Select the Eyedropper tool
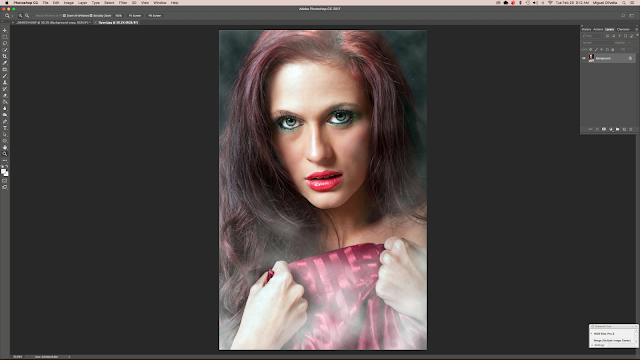This screenshot has height=360, width=640. click(5, 63)
